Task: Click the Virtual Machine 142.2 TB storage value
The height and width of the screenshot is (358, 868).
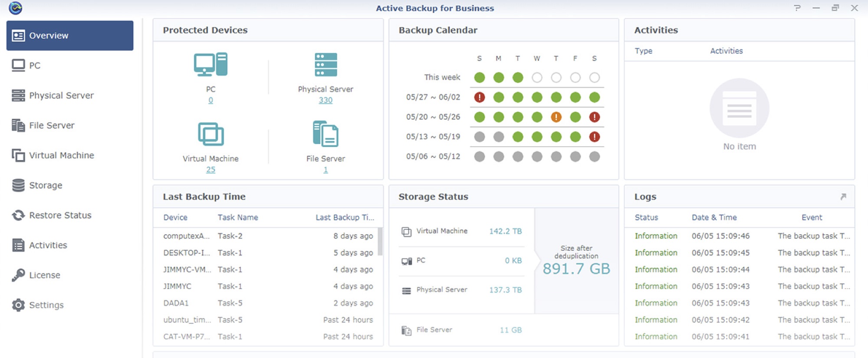Action: (x=505, y=231)
